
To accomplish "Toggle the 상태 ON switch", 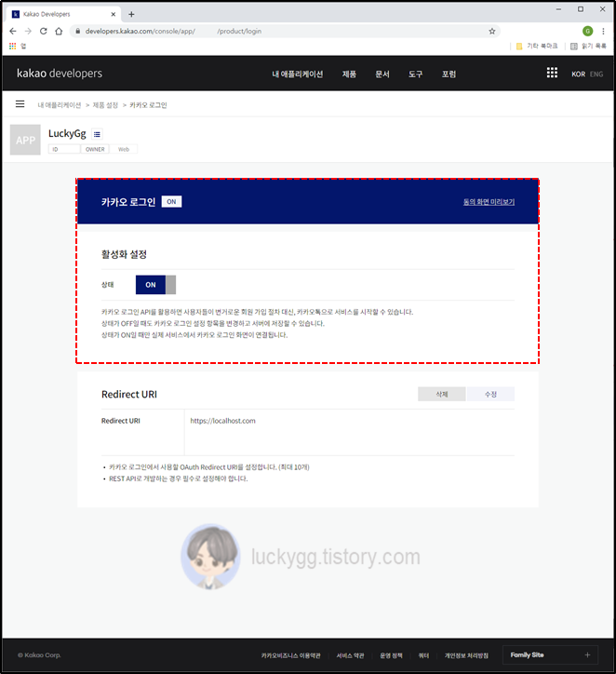I will click(x=155, y=285).
